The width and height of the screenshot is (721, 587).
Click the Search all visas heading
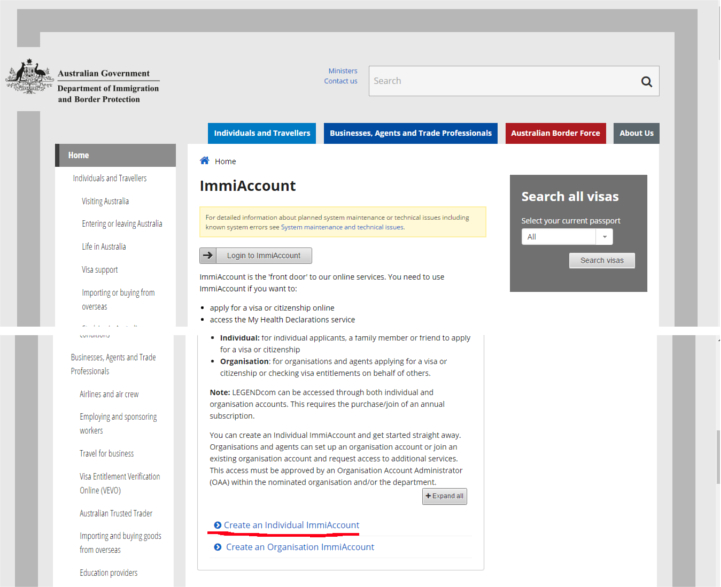pos(570,197)
